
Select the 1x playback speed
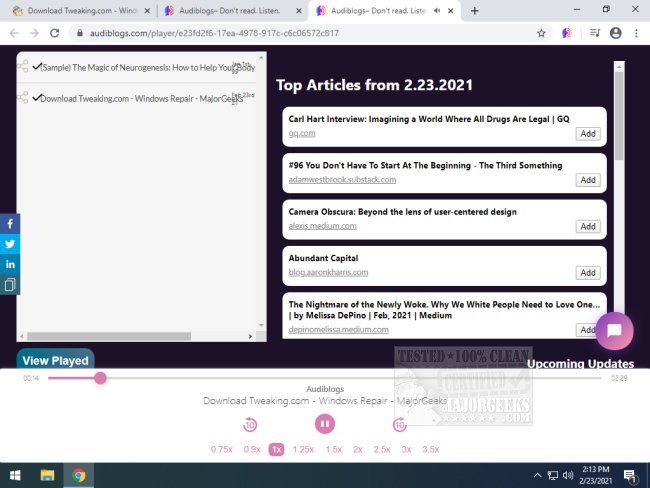[x=276, y=449]
